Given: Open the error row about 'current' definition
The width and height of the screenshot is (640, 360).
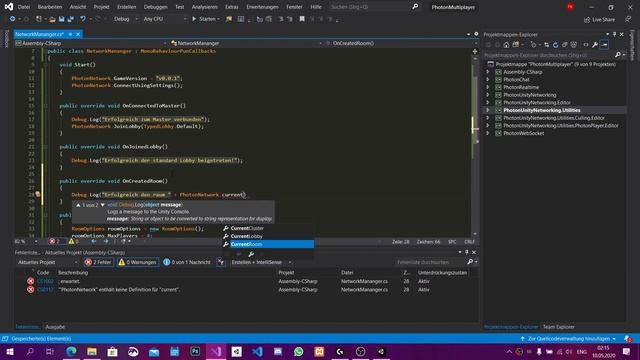Looking at the screenshot, I should pos(245,290).
